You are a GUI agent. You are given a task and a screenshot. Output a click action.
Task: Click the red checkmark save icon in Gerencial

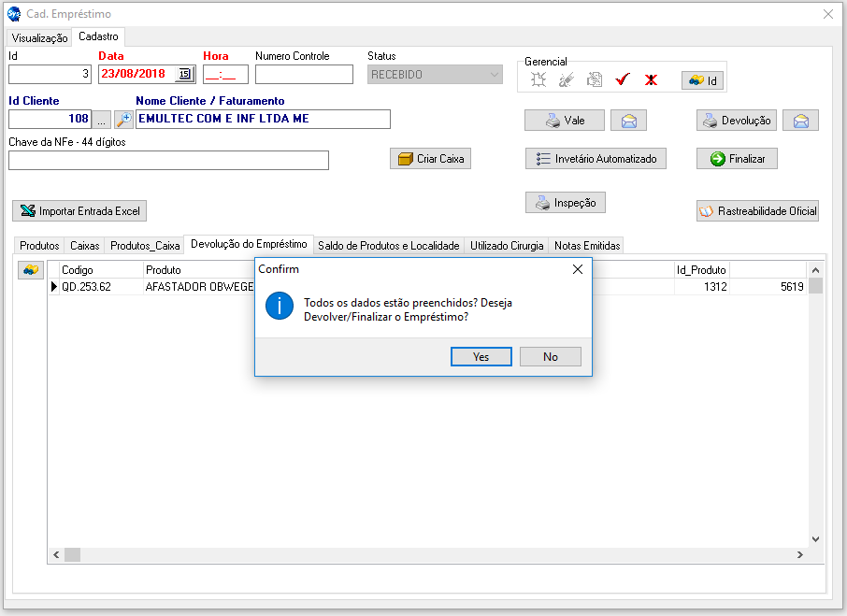622,80
